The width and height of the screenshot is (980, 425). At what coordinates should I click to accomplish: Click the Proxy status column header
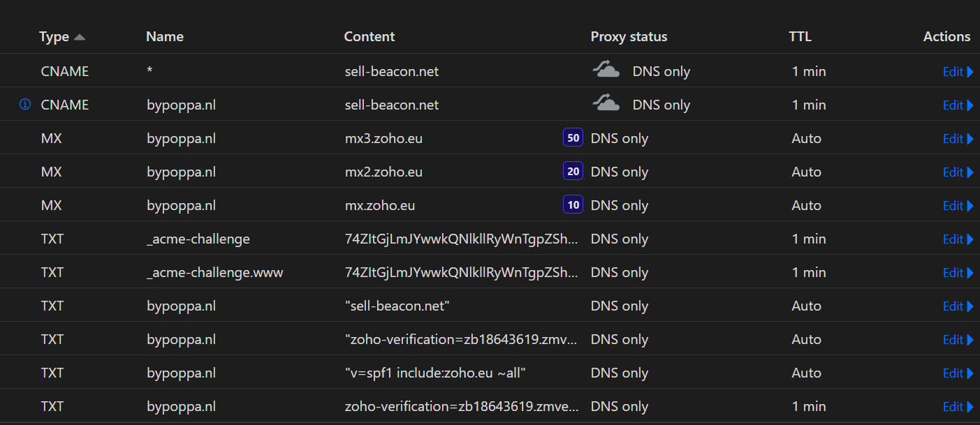[x=629, y=37]
